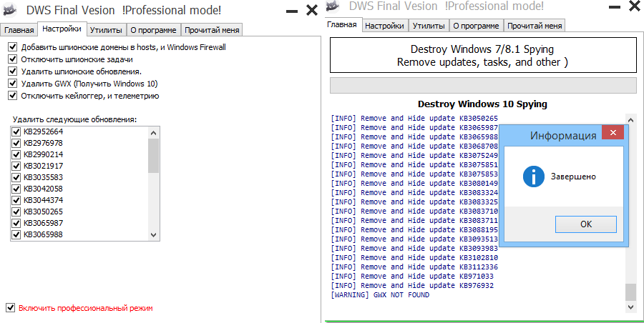Click log line for update KB976932
644x323 pixels.
412,285
